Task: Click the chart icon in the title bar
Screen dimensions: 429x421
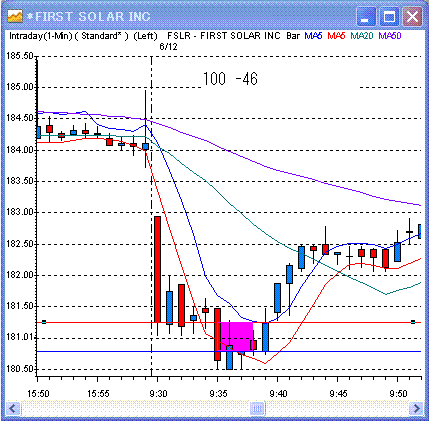Action: (15, 16)
